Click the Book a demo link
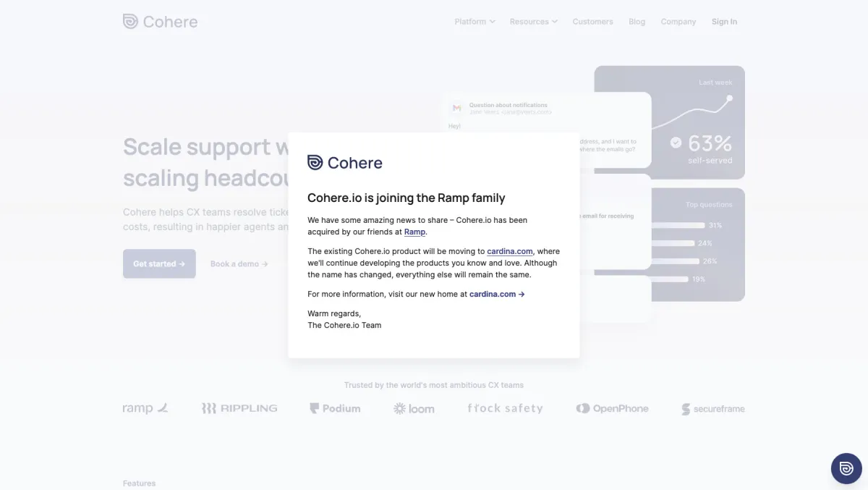This screenshot has height=490, width=868. [x=239, y=263]
